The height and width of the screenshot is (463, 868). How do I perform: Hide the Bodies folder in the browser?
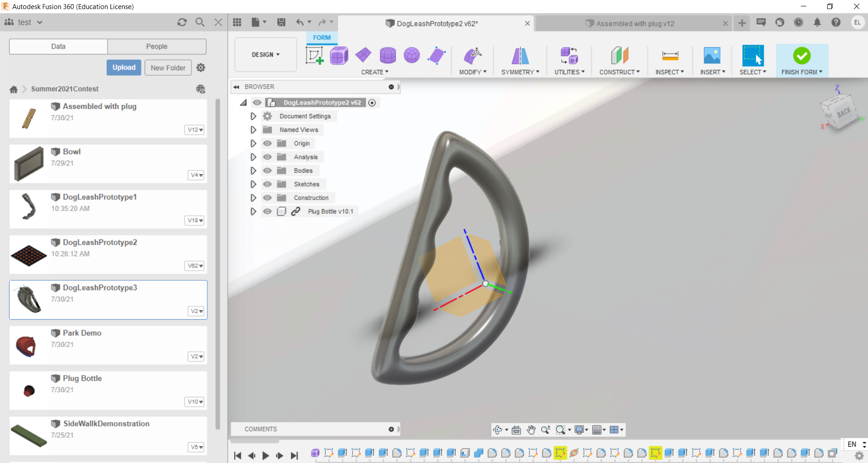tap(268, 170)
